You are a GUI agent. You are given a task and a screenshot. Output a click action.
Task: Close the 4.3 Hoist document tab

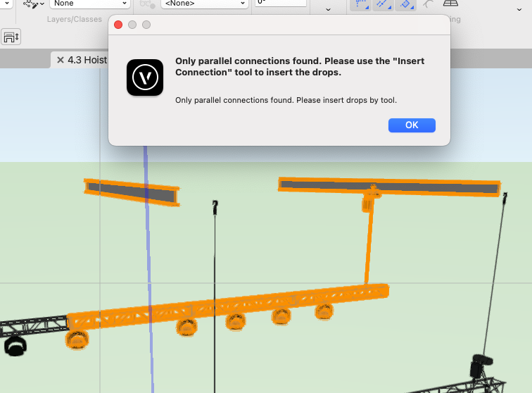coord(61,60)
